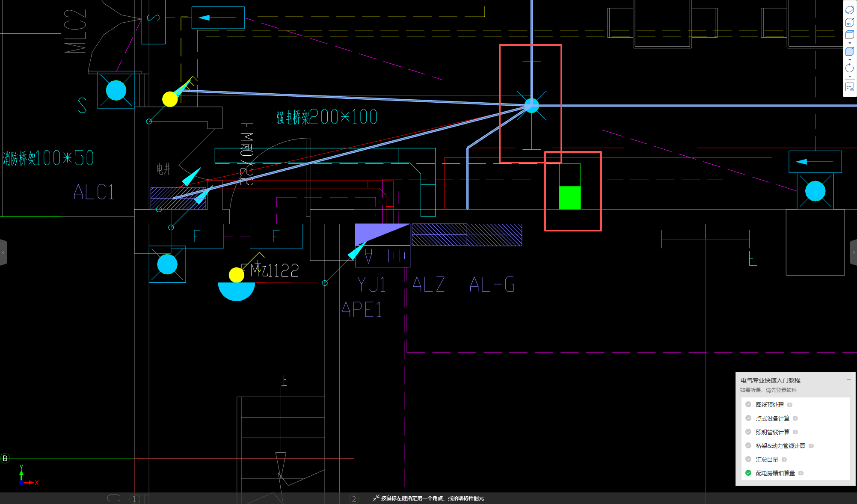The image size is (857, 504).
Task: Select the 强电桥架200*100 cable tray label
Action: click(327, 117)
